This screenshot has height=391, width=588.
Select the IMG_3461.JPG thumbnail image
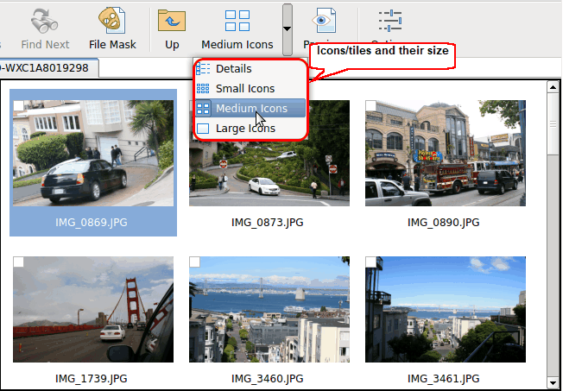point(445,309)
